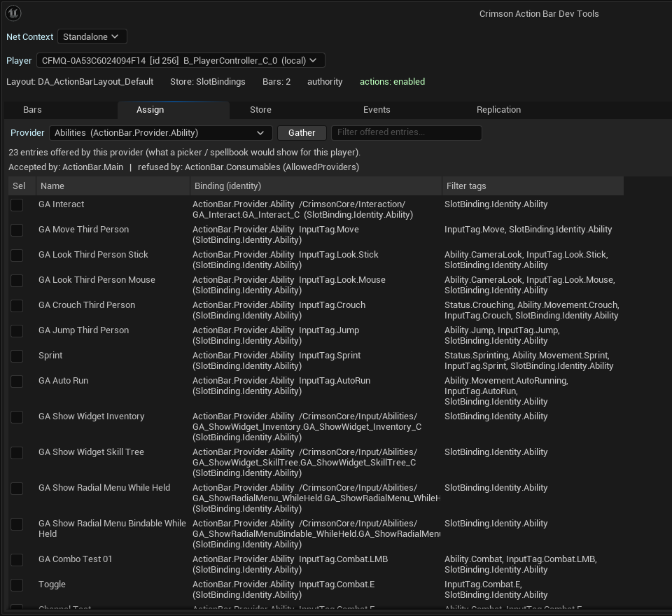Click the Status.Crouching filter tags cell

[532, 310]
